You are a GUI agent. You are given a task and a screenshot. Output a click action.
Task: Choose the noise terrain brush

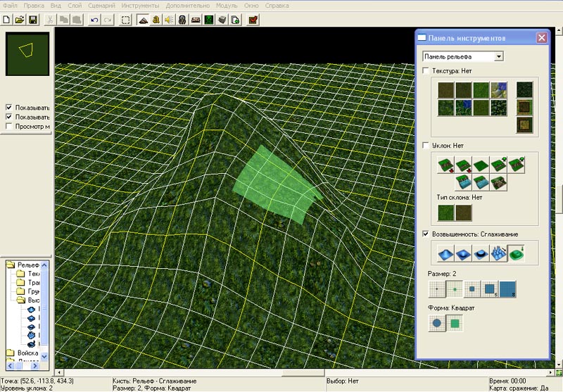(x=498, y=253)
